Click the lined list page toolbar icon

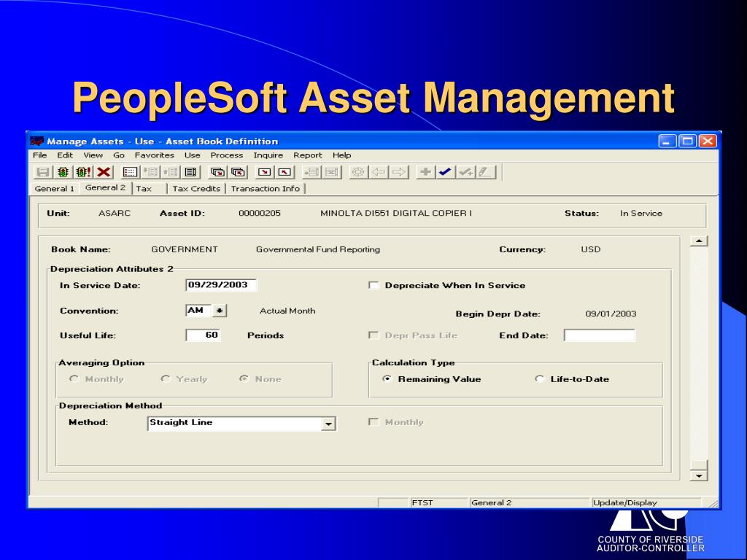(190, 172)
